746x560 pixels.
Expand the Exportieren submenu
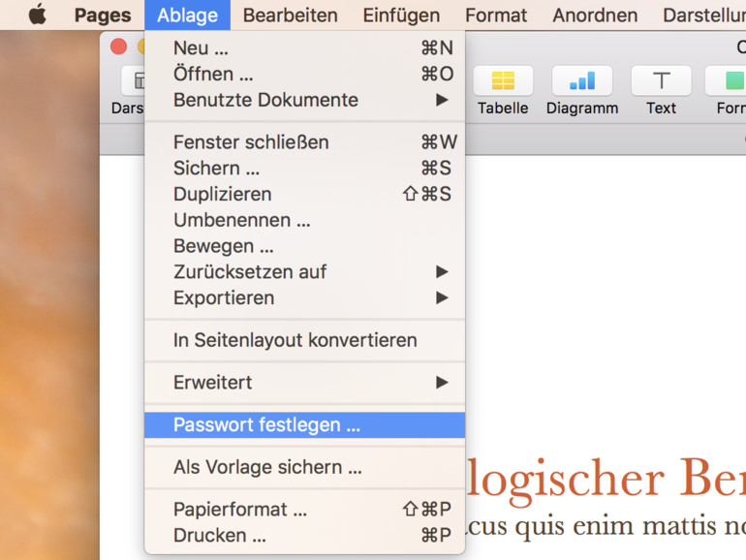(304, 297)
